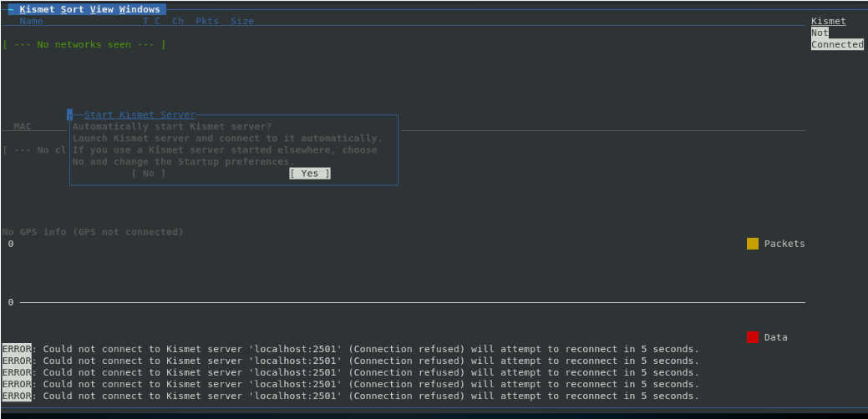Click the Packets legend label
The image size is (868, 419).
(x=784, y=244)
